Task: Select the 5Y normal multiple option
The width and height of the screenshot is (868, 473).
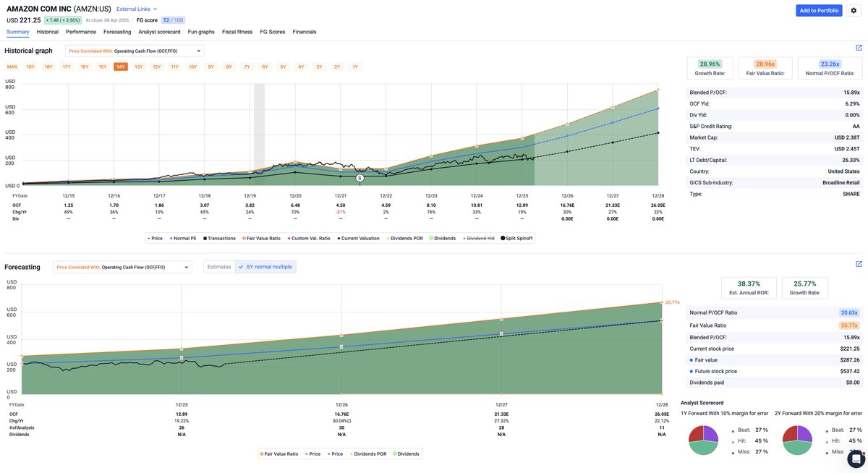Action: tap(265, 267)
